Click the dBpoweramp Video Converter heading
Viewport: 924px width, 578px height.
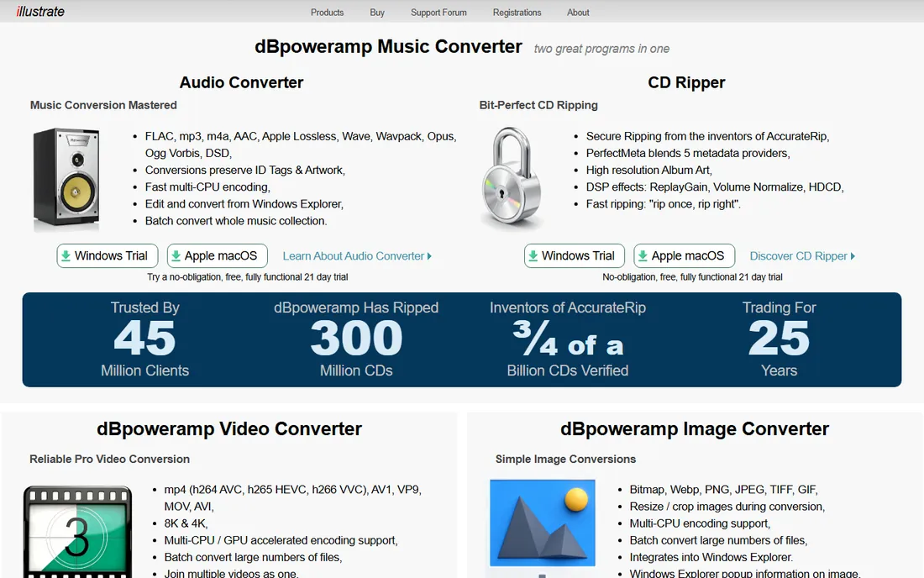229,429
